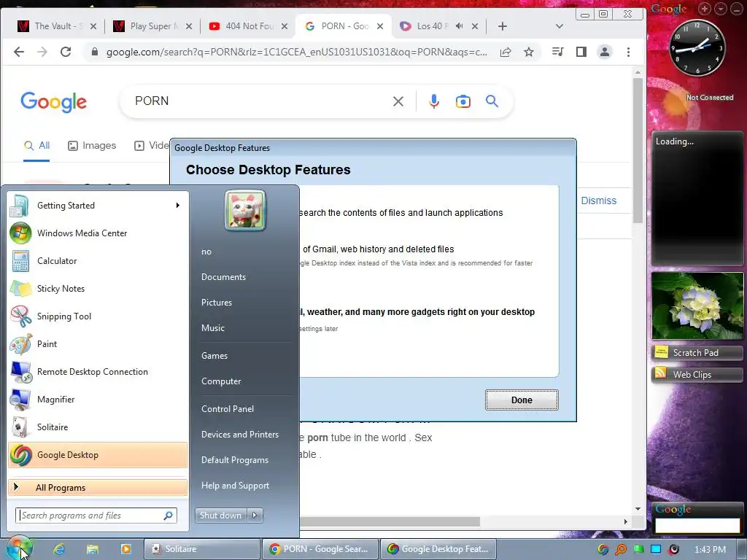Switch to 404 Not Found YouTube tab

[x=248, y=26]
